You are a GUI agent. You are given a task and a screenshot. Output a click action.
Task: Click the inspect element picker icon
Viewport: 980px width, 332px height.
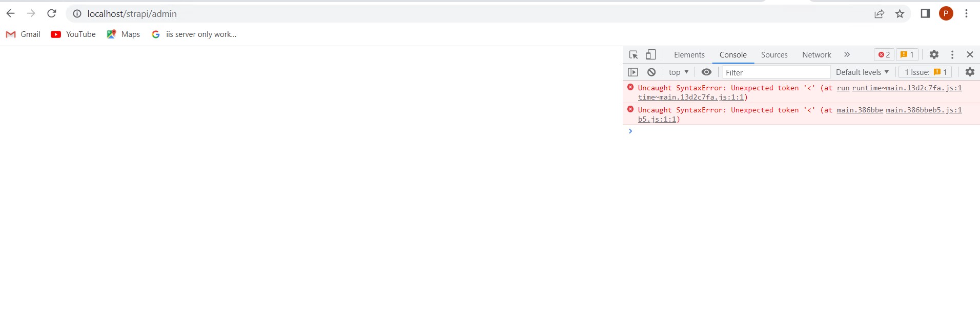click(634, 55)
